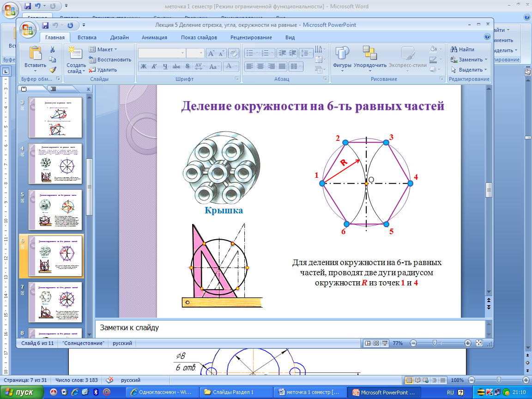Image resolution: width=532 pixels, height=399 pixels.
Task: Open font color (A) dropdown
Action: click(231, 66)
